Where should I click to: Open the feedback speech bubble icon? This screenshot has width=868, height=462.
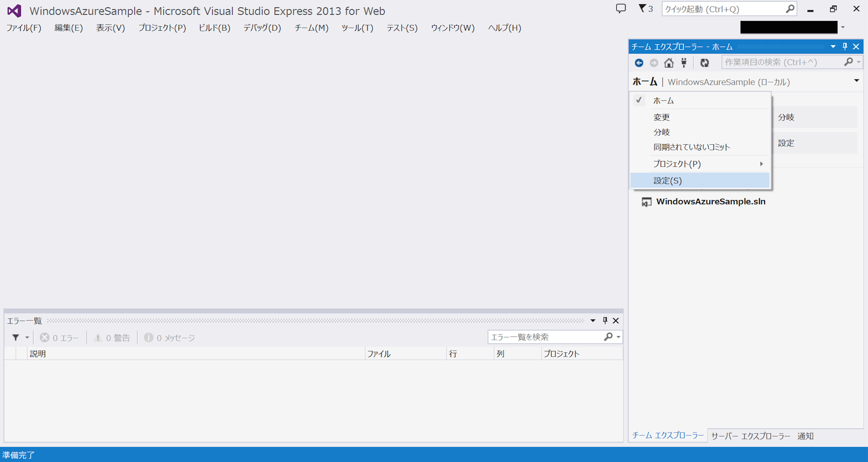click(x=621, y=8)
